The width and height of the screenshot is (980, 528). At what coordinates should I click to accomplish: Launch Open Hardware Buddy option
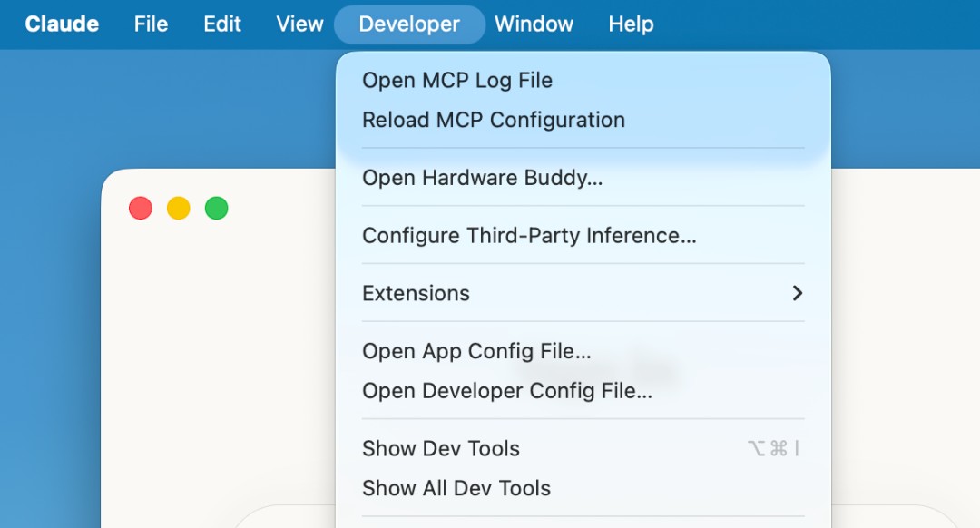tap(482, 178)
